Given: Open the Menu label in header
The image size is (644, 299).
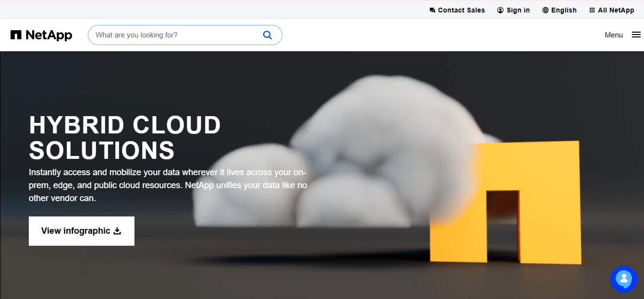Looking at the screenshot, I should pyautogui.click(x=613, y=35).
